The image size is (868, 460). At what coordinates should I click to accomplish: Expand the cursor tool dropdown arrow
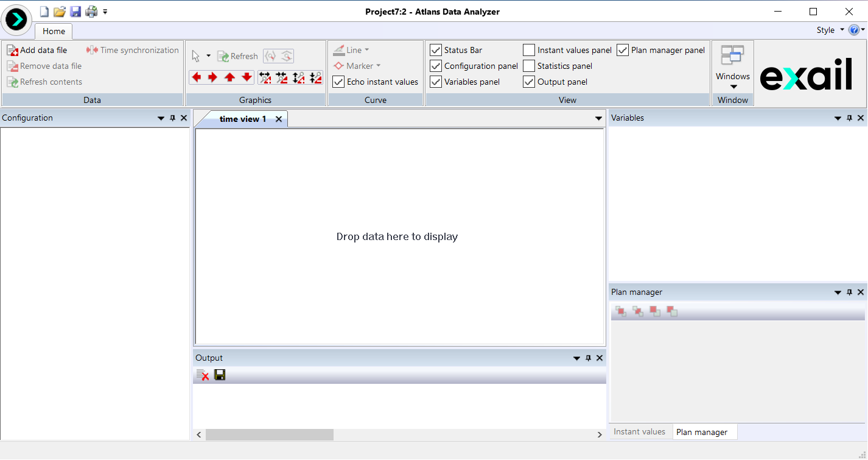tap(208, 56)
